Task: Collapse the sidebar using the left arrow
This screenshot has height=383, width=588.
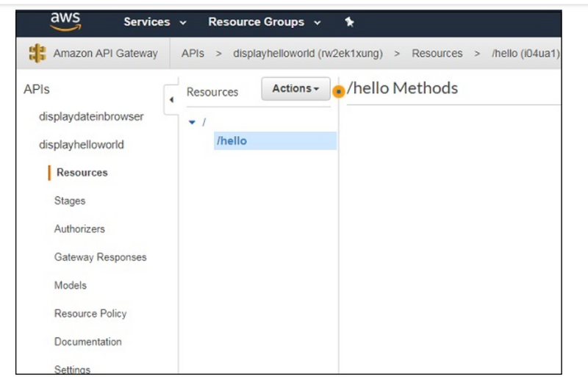Action: [x=171, y=99]
